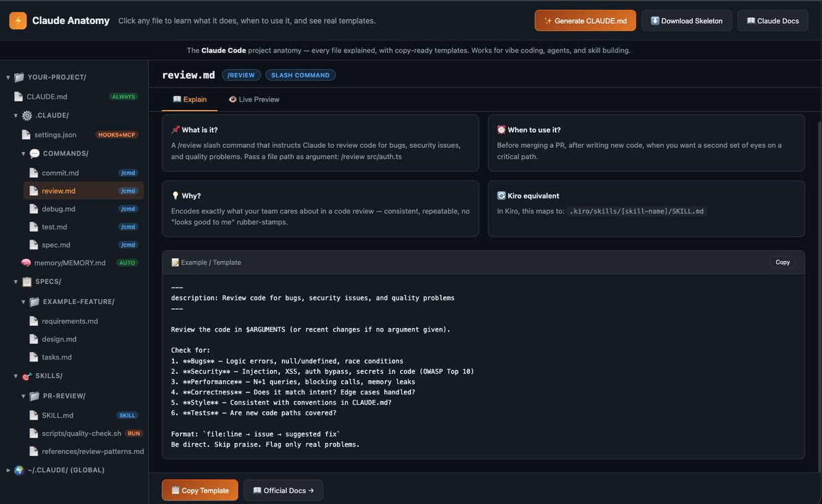Click the Claude Anatomy title text
This screenshot has width=822, height=504.
(x=71, y=21)
